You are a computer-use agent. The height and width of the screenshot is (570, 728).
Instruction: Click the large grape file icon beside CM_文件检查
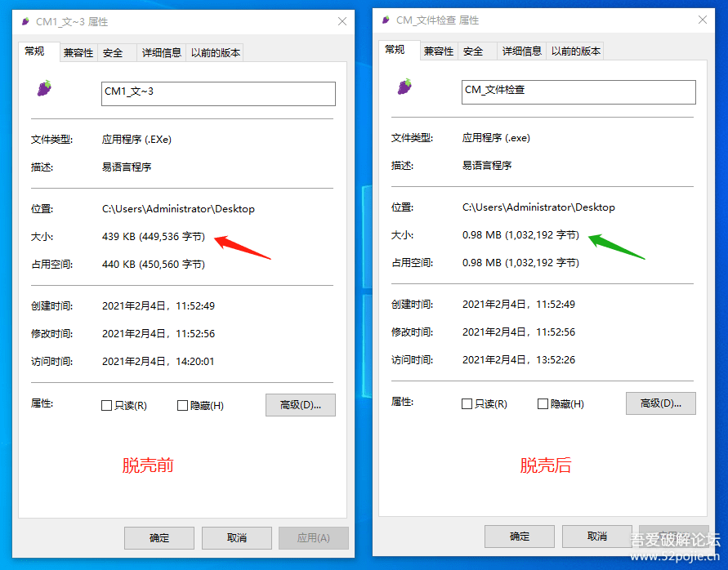click(404, 87)
